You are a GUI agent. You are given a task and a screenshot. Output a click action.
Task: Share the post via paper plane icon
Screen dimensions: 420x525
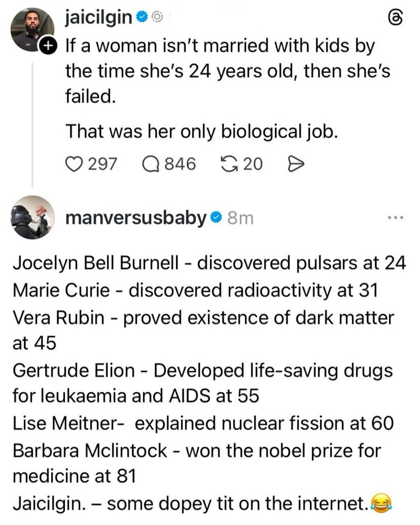coord(295,164)
